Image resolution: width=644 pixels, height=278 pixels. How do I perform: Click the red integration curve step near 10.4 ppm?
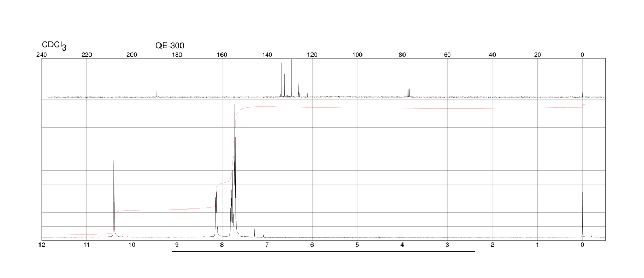pos(114,223)
